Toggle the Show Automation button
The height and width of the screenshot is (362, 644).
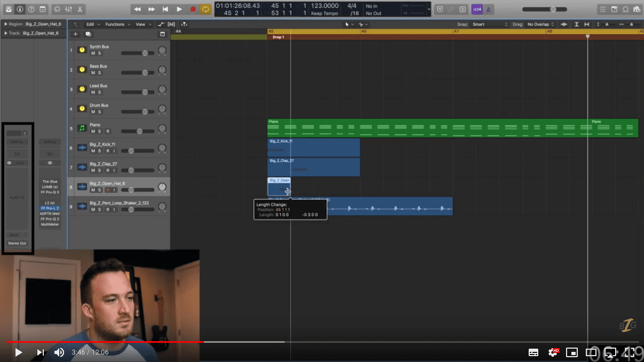[x=161, y=24]
